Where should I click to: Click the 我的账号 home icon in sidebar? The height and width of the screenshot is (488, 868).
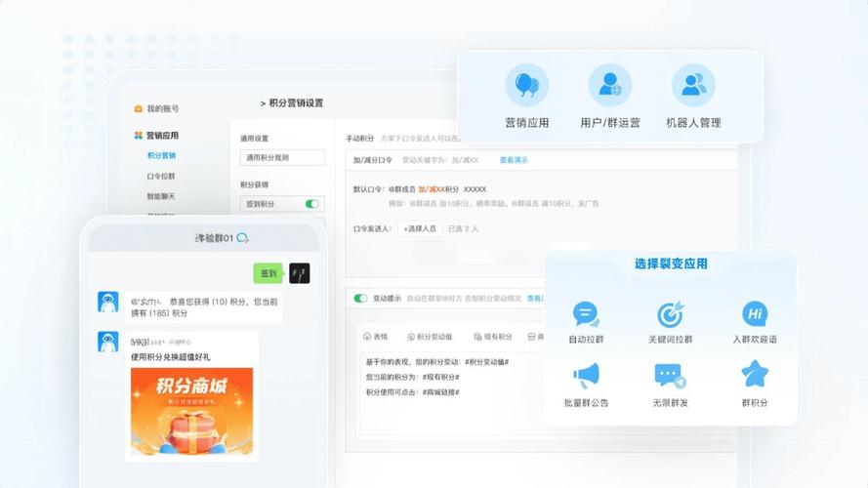click(x=139, y=108)
